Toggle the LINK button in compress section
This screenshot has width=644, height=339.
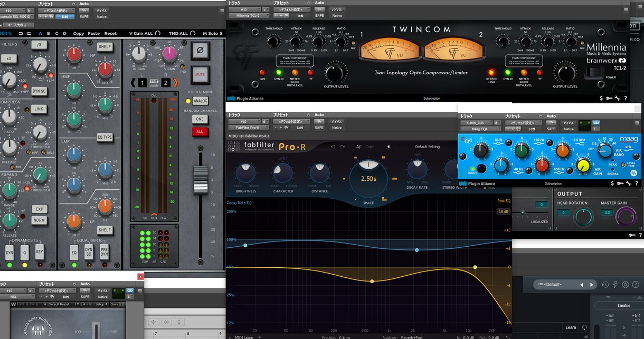tap(39, 109)
